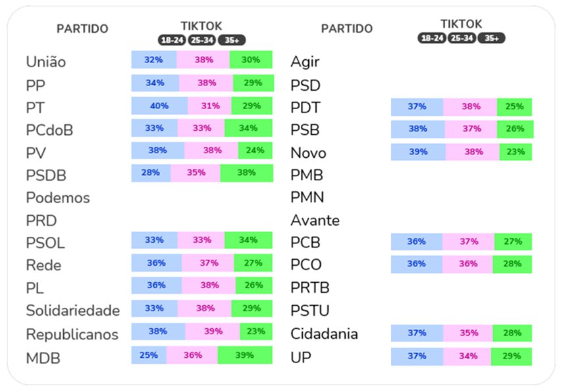Viewport: 563px width, 392px height.
Task: Select PCdoB's blue 33% segment
Action: (x=154, y=128)
